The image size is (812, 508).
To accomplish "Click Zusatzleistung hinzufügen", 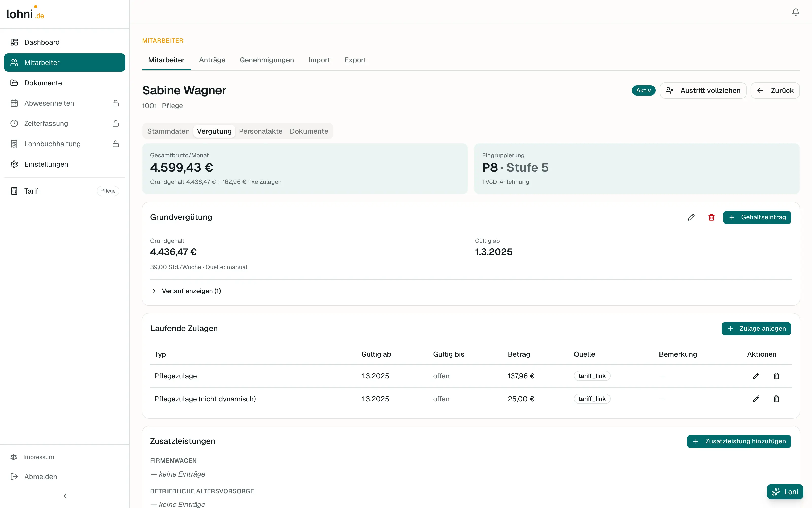I will 739,441.
